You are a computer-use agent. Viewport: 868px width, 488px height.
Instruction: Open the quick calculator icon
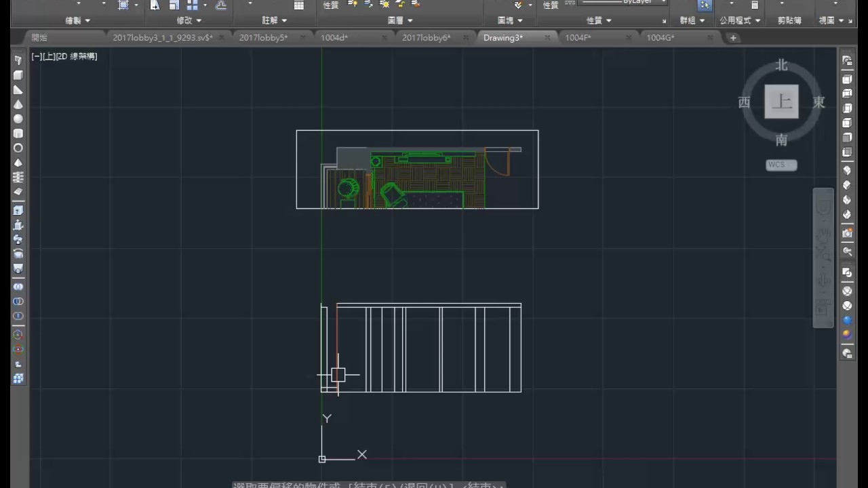755,5
